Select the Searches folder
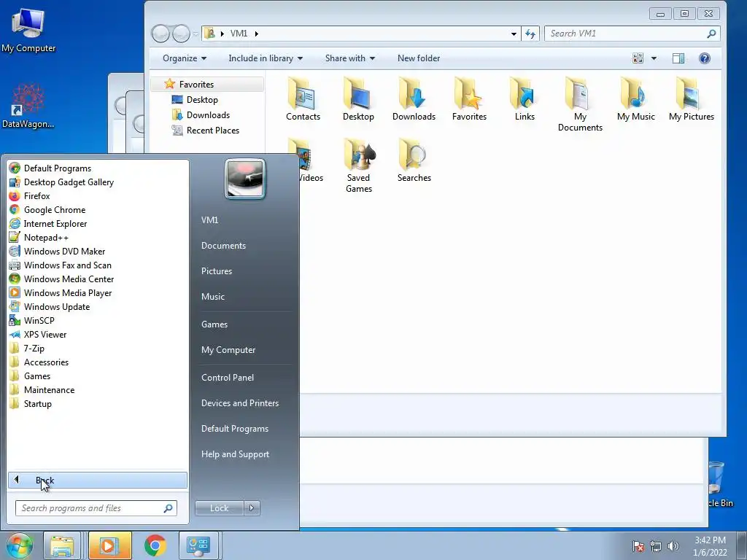 click(414, 160)
